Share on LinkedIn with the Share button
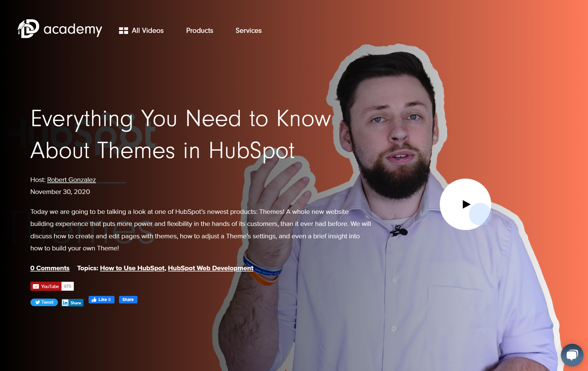The image size is (588, 371). tap(72, 303)
